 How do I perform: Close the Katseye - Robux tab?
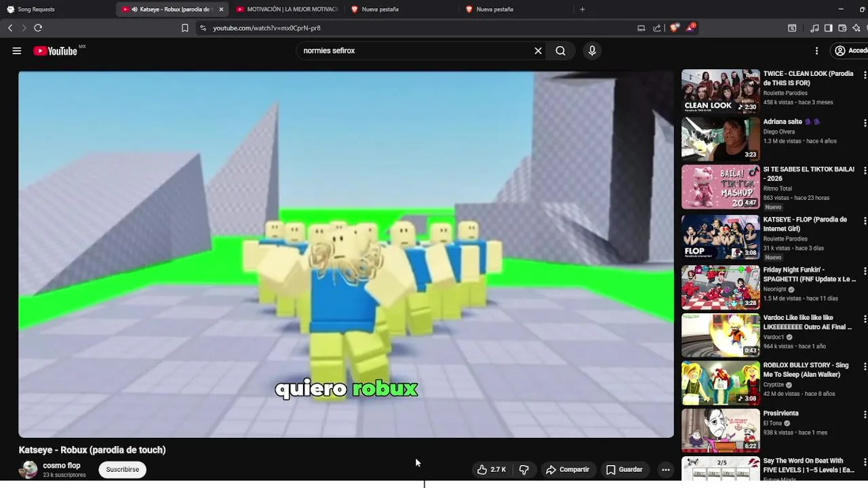pos(221,9)
